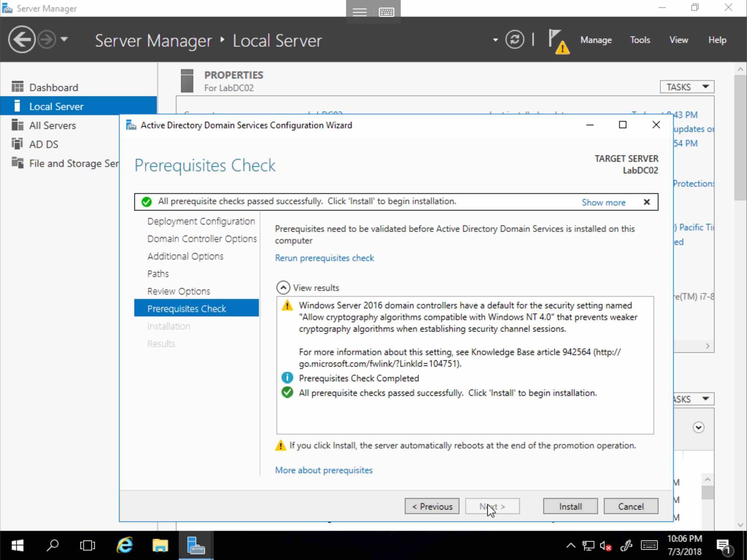
Task: Click Rerun prerequisites check link
Action: click(x=324, y=258)
